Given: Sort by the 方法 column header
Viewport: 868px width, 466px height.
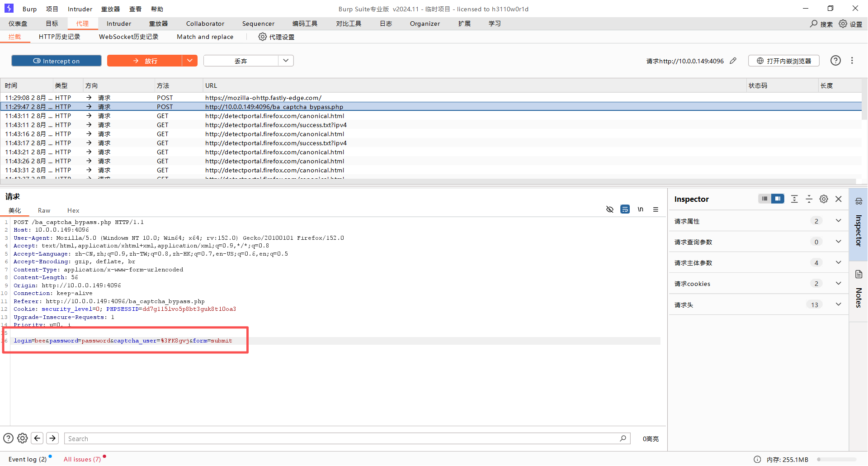Looking at the screenshot, I should [x=179, y=86].
